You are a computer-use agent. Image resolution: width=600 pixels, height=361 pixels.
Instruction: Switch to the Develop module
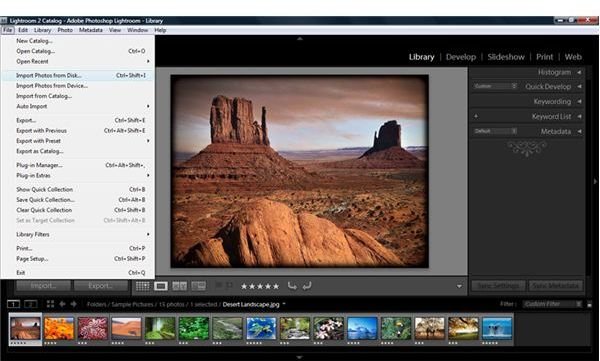(461, 57)
